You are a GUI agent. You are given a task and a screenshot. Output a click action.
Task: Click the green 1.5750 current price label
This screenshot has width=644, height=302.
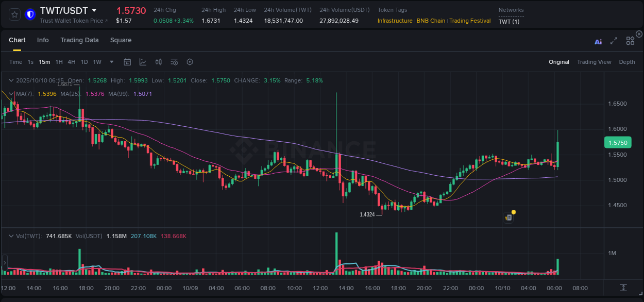[x=618, y=142]
